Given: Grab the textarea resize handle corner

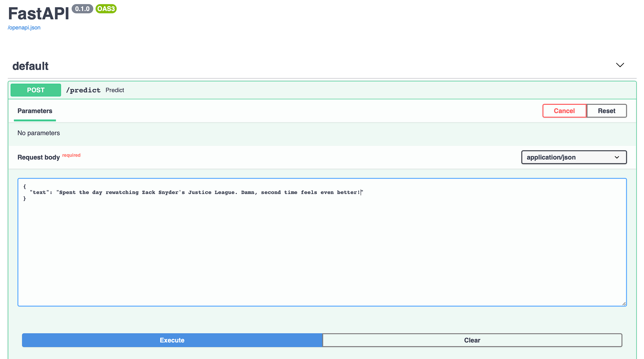Looking at the screenshot, I should pyautogui.click(x=624, y=304).
